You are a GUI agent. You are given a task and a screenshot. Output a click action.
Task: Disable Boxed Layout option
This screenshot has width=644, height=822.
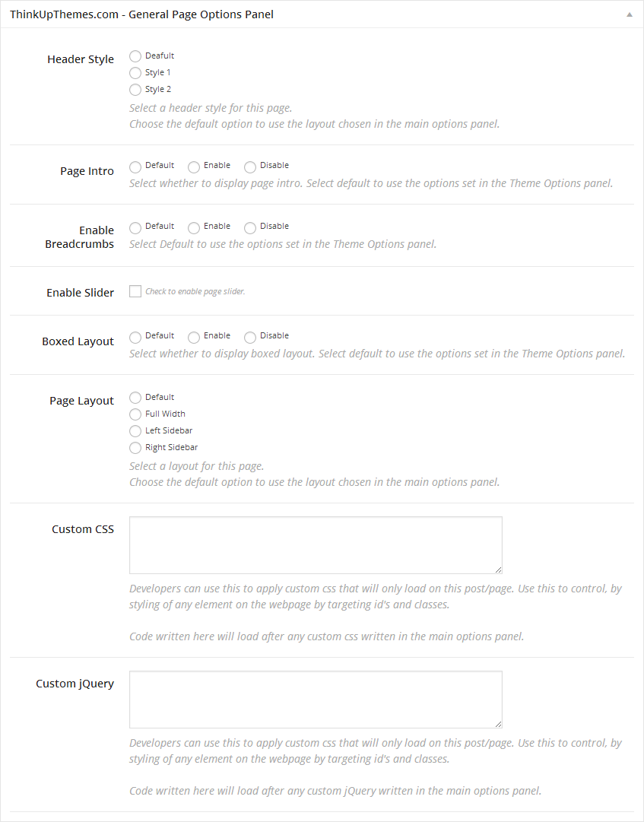[250, 337]
